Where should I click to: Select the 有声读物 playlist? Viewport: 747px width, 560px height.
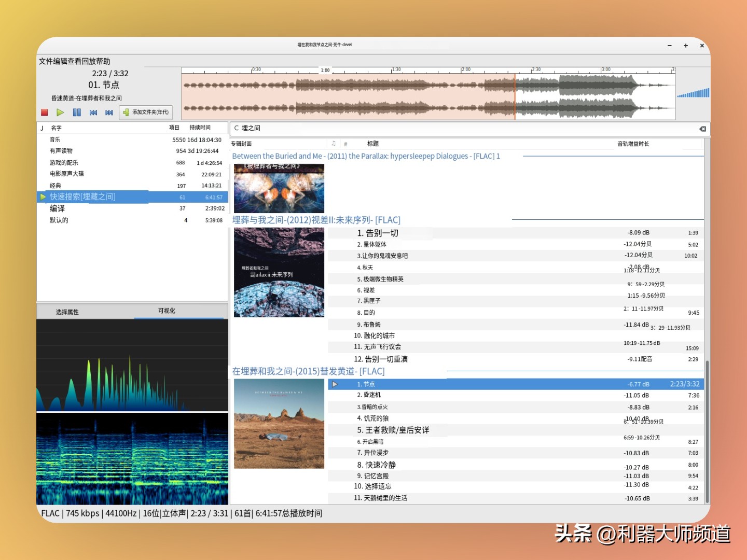(61, 151)
